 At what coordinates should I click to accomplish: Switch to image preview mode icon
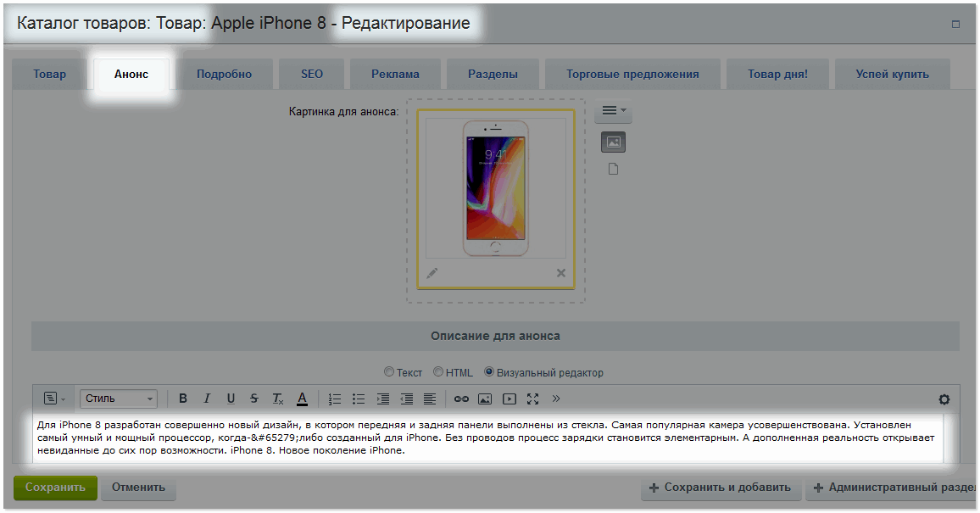(613, 142)
